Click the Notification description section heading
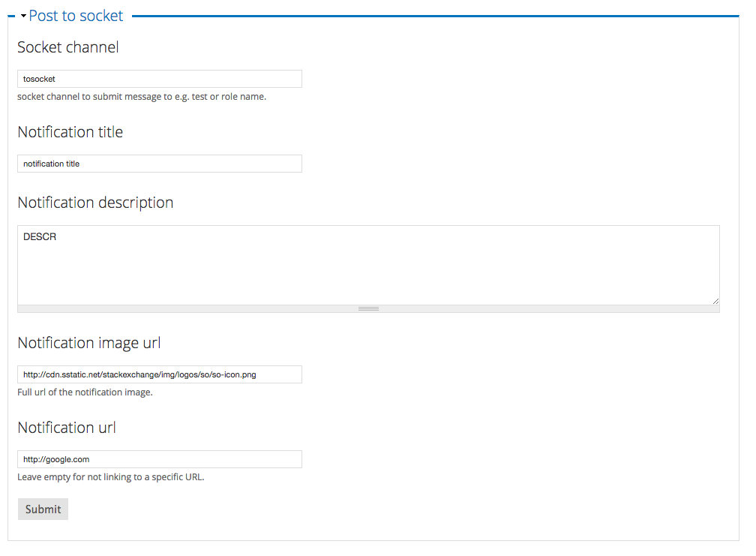This screenshot has width=756, height=556. click(95, 202)
